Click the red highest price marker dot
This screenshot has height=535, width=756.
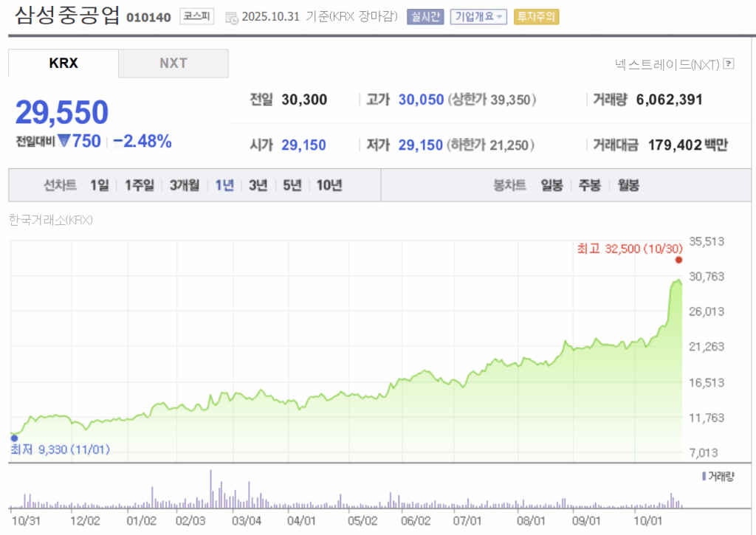pos(678,260)
